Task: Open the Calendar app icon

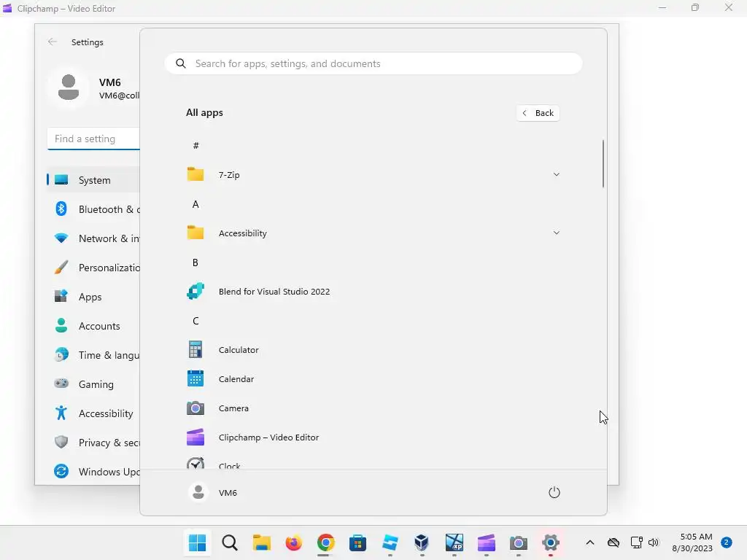Action: pos(196,378)
